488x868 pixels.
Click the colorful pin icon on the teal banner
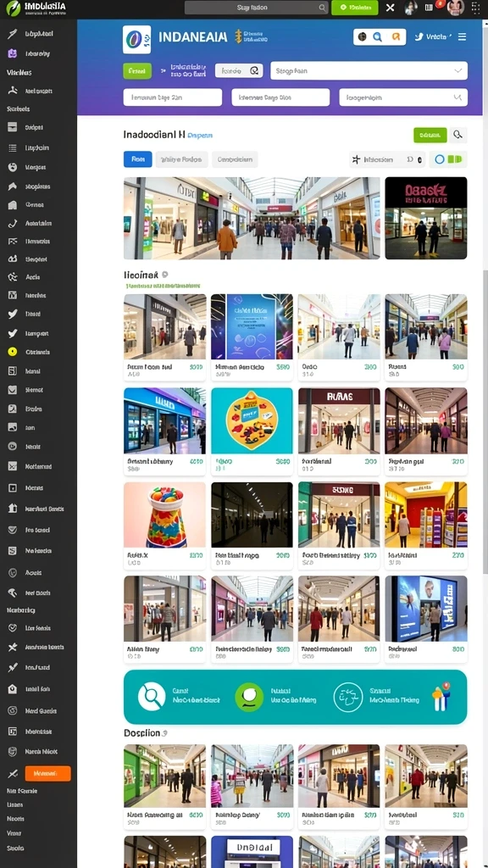tap(441, 697)
